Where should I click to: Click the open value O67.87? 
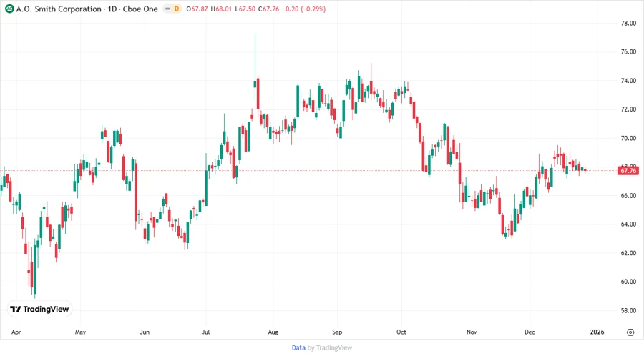pyautogui.click(x=197, y=9)
